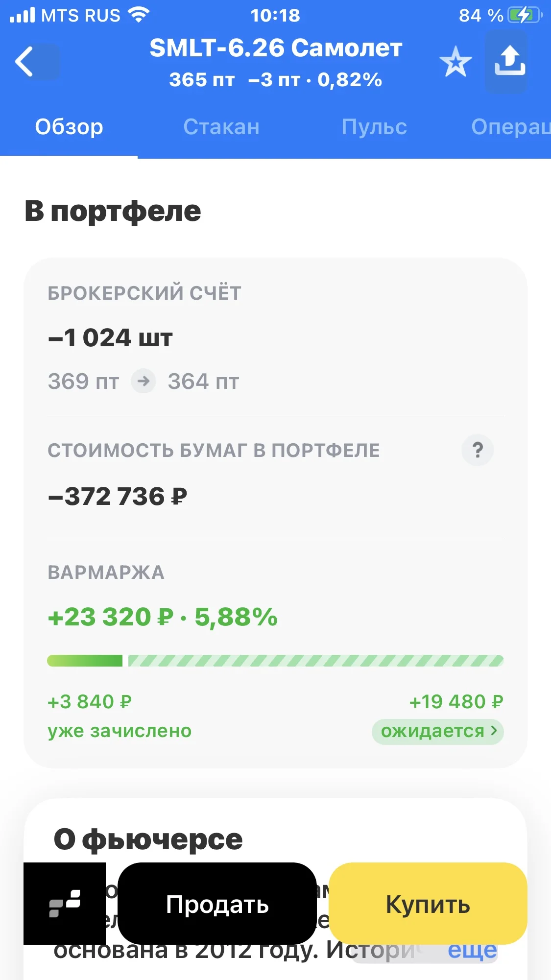Open the share icon in header

pyautogui.click(x=509, y=61)
